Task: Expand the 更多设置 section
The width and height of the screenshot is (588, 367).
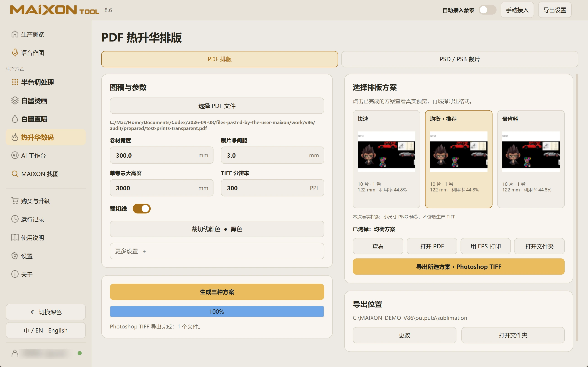Action: tap(217, 251)
